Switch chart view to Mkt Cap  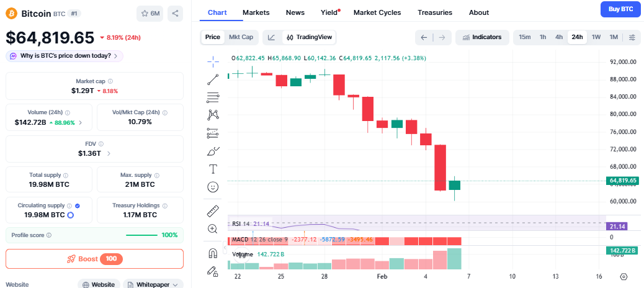[x=241, y=37]
